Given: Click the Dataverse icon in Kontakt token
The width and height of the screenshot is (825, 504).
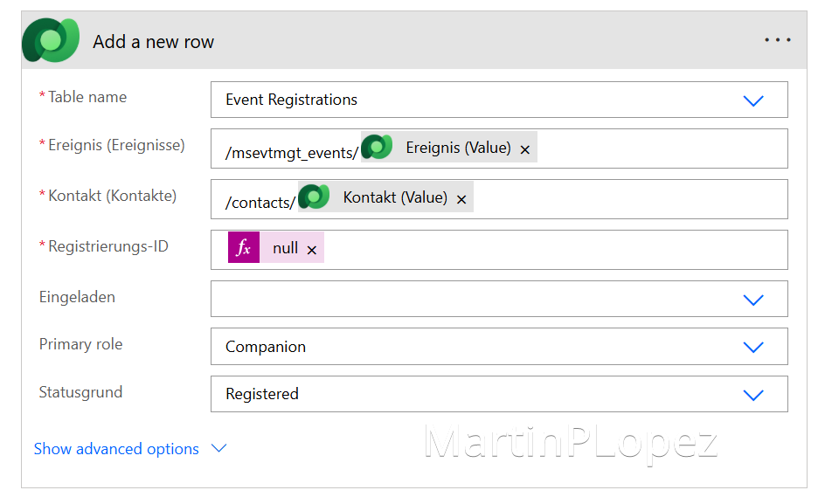Looking at the screenshot, I should [x=315, y=197].
